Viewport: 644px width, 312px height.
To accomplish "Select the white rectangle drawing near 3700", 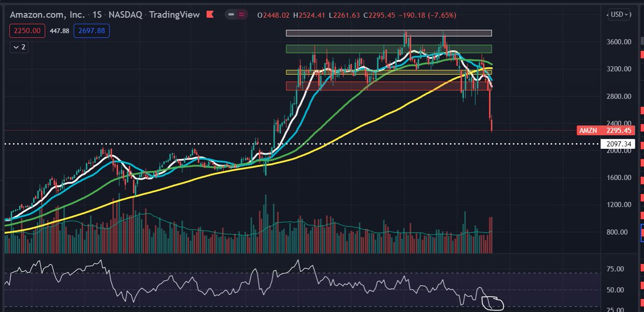I will tap(389, 33).
